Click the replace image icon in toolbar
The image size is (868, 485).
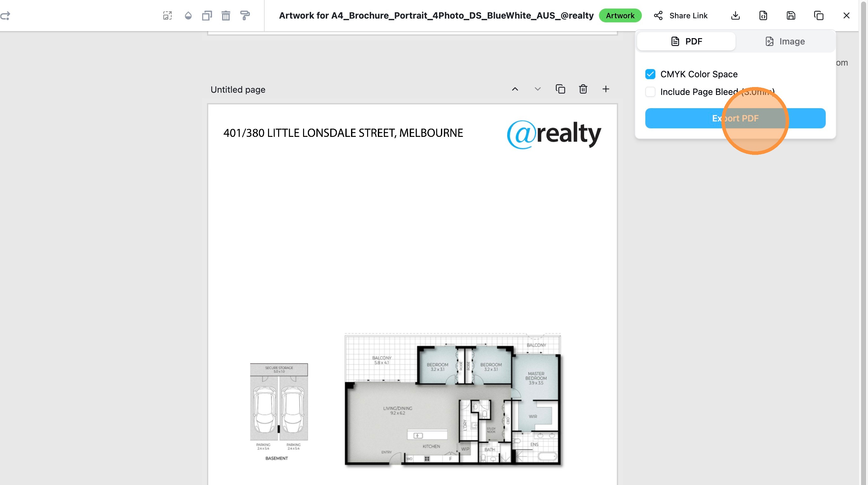167,15
